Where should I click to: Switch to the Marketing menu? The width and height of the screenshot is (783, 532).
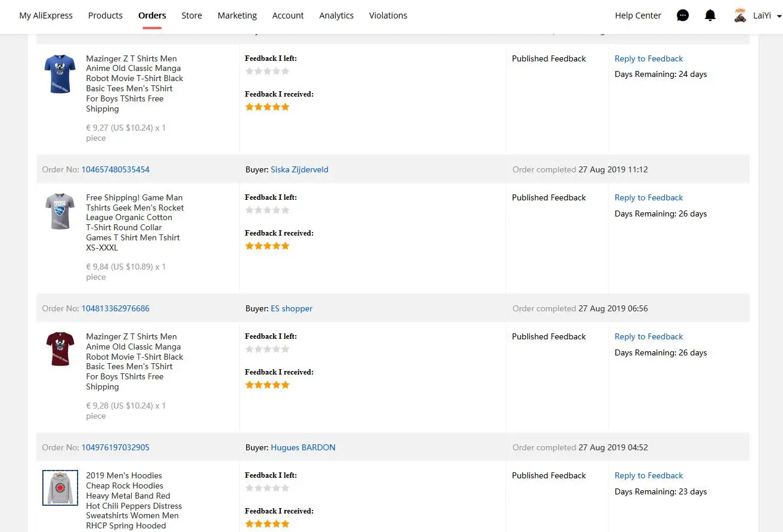click(237, 16)
